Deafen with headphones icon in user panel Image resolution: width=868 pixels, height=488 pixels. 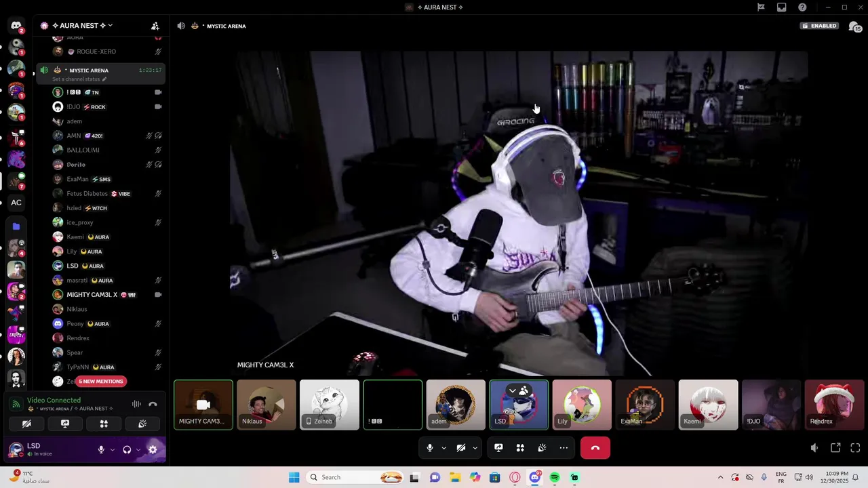[x=127, y=449]
